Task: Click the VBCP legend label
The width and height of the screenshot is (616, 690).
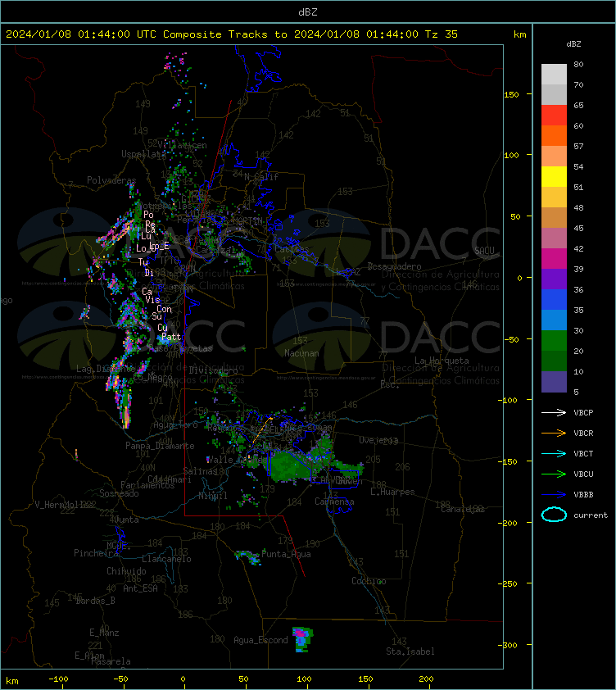Action: click(583, 412)
